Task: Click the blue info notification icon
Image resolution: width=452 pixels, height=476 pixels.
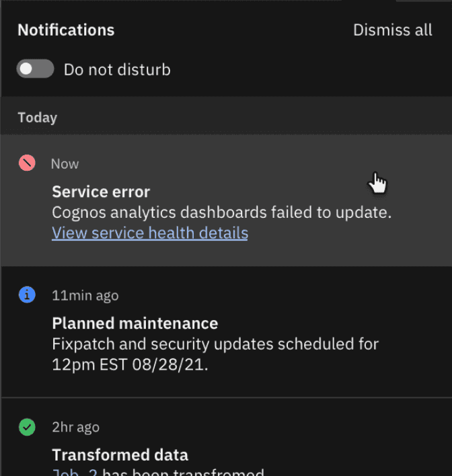Action: tap(27, 294)
